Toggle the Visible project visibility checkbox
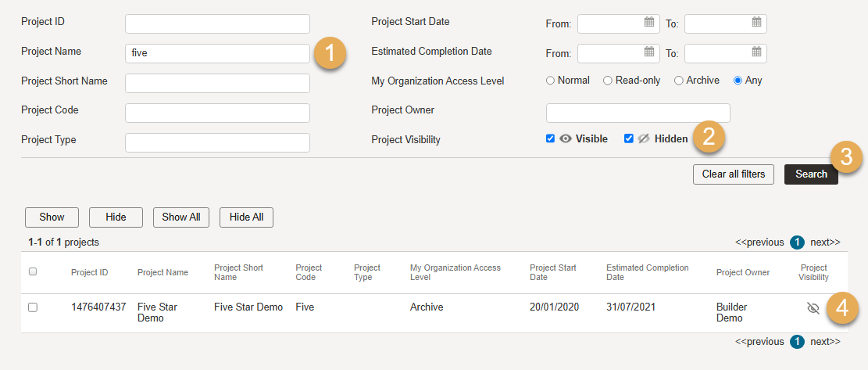This screenshot has height=370, width=868. (550, 139)
